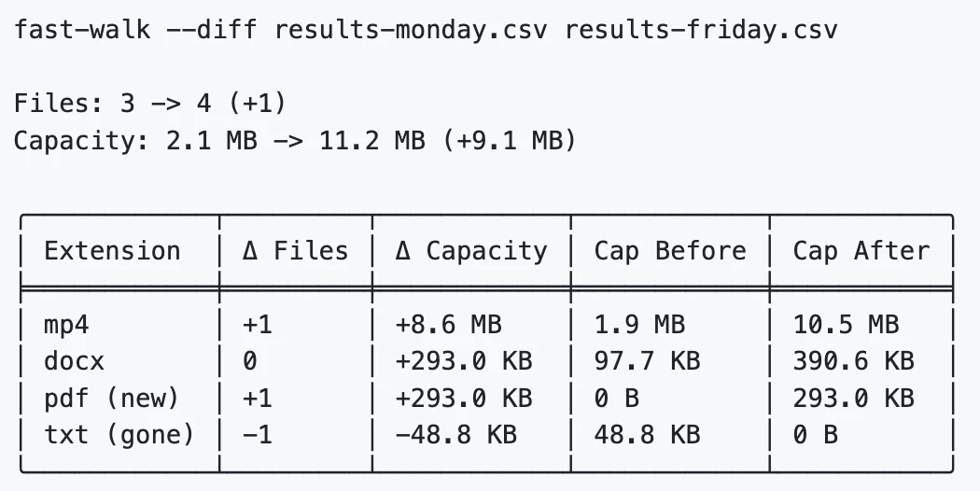This screenshot has width=980, height=491.
Task: Click the 390.6 KB cap after value
Action: tap(854, 361)
